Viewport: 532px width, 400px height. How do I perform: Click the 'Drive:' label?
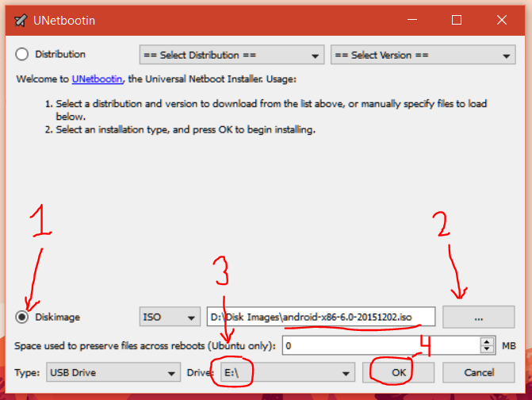coord(201,373)
